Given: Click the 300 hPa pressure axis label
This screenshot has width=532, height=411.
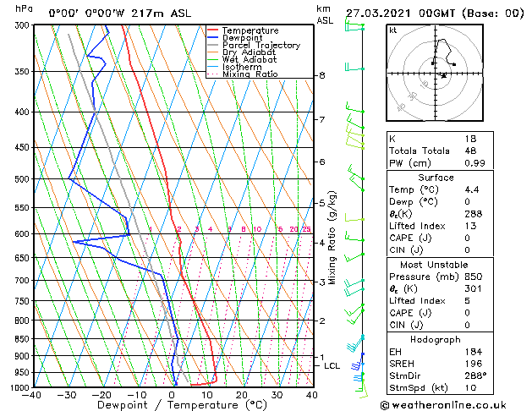Looking at the screenshot, I should [22, 25].
